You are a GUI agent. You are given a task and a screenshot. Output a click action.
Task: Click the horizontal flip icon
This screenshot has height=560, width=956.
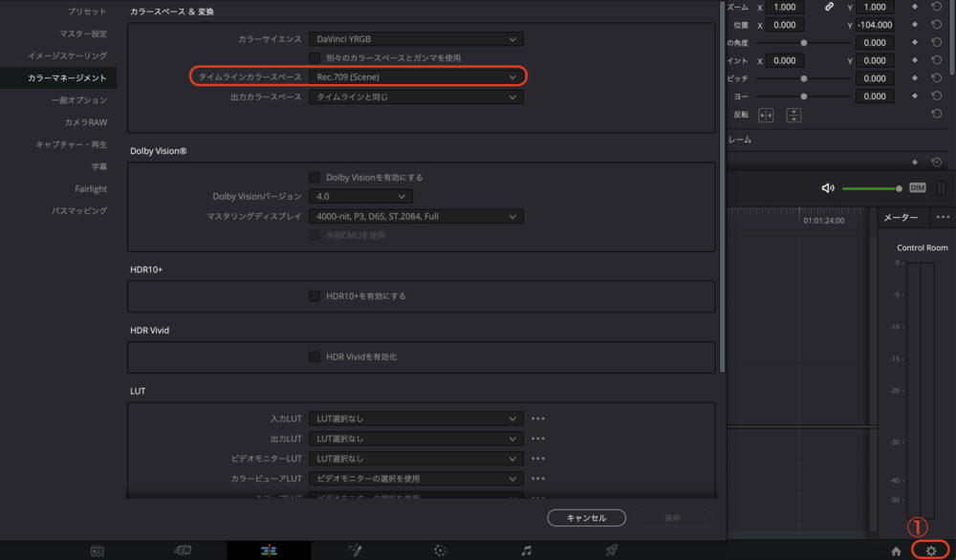(x=766, y=115)
